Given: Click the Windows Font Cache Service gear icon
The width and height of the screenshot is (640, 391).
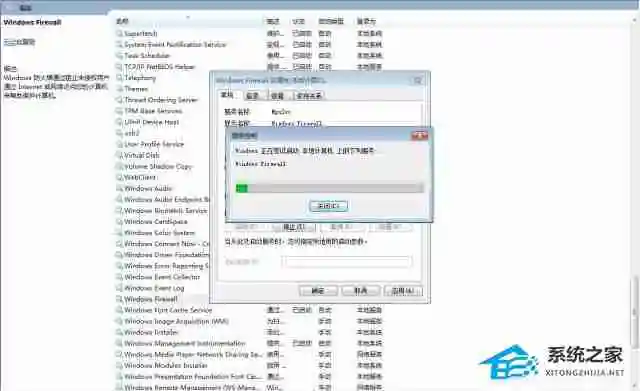Looking at the screenshot, I should [x=119, y=310].
